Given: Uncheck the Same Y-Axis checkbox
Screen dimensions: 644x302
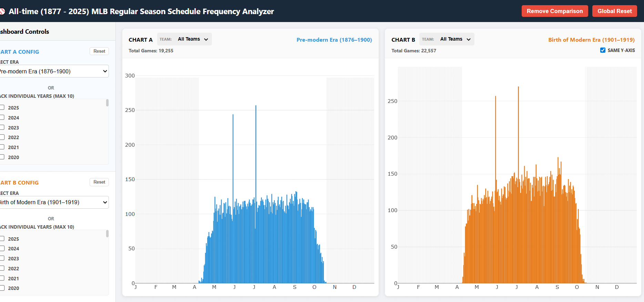Looking at the screenshot, I should pos(603,50).
